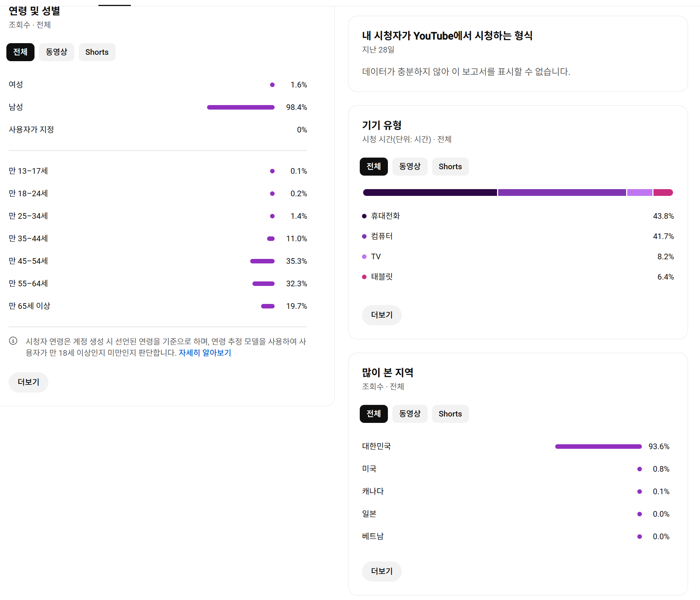This screenshot has height=600, width=700.
Task: Click the 대한민국 93.6% bar
Action: click(x=598, y=447)
